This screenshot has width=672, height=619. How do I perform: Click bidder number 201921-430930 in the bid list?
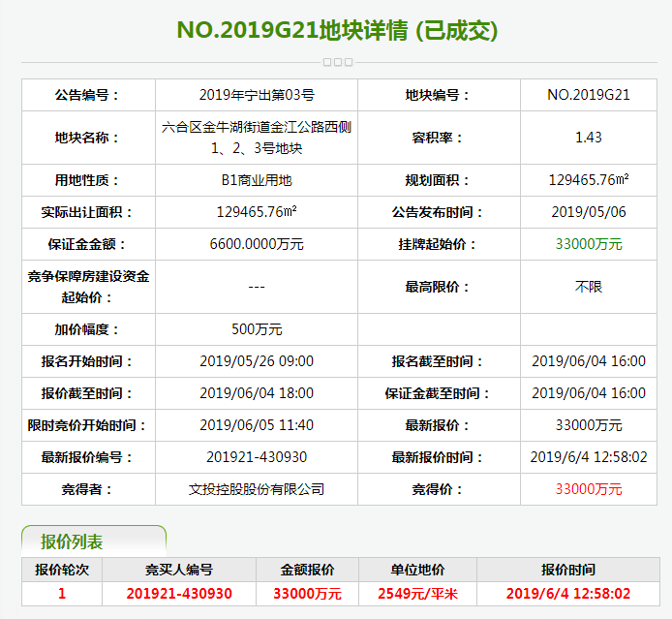point(179,594)
